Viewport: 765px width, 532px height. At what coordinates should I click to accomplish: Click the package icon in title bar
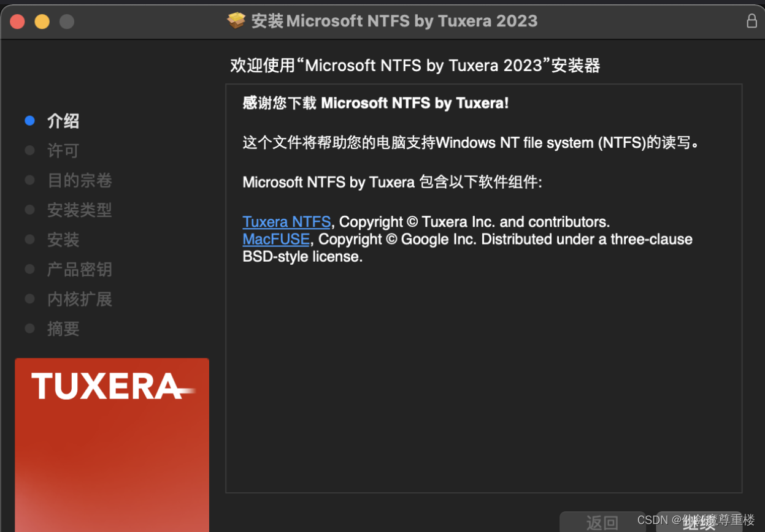[236, 21]
